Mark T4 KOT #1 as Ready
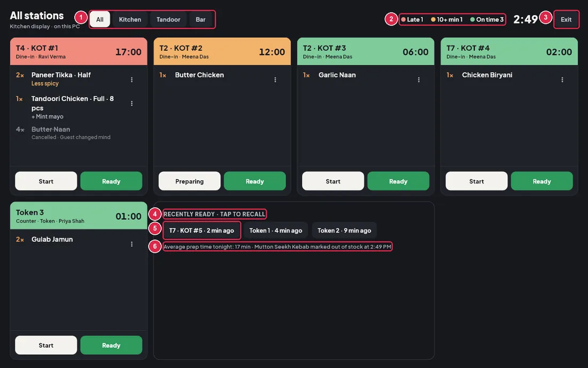 pos(111,181)
